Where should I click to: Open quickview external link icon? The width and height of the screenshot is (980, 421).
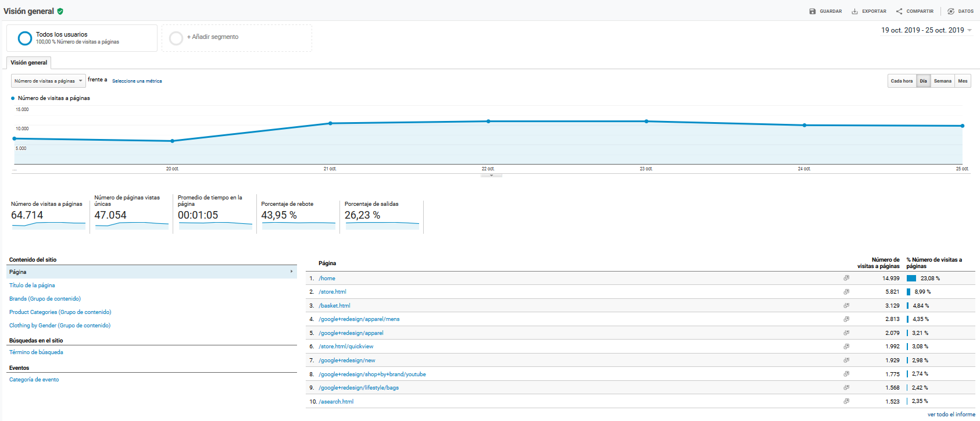click(x=846, y=347)
